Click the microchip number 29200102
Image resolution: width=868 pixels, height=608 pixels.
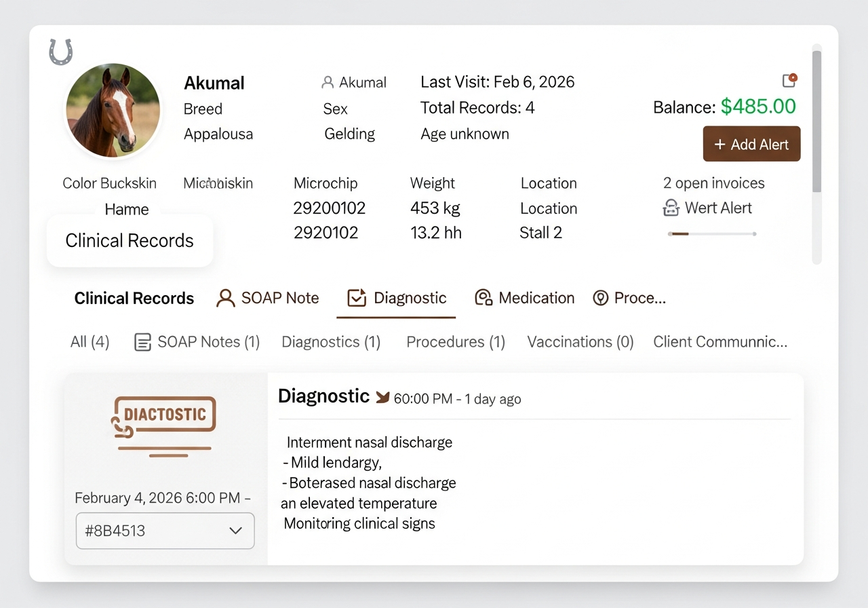(330, 208)
